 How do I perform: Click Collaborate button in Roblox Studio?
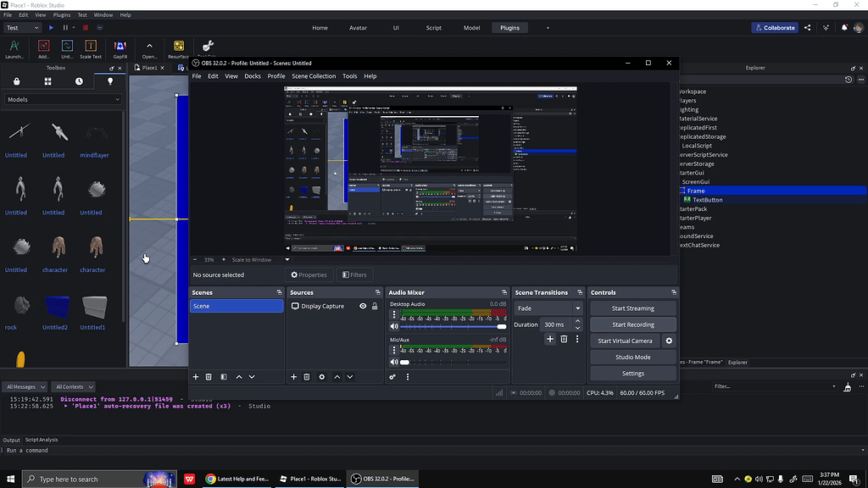tap(775, 28)
